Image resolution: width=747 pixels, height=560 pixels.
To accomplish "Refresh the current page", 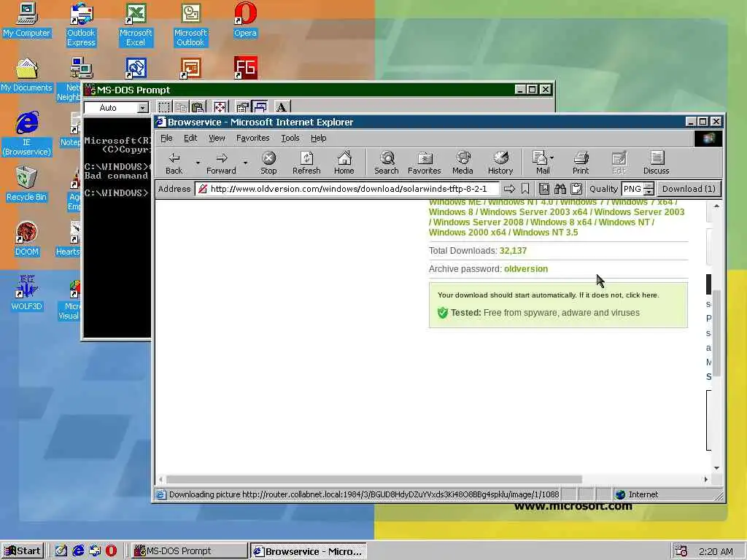I will [x=306, y=163].
